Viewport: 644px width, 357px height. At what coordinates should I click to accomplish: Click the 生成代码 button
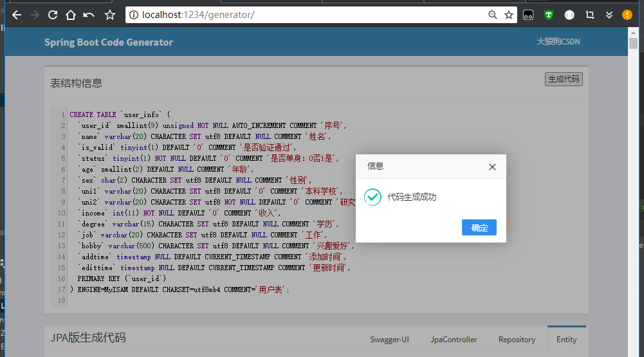click(563, 79)
